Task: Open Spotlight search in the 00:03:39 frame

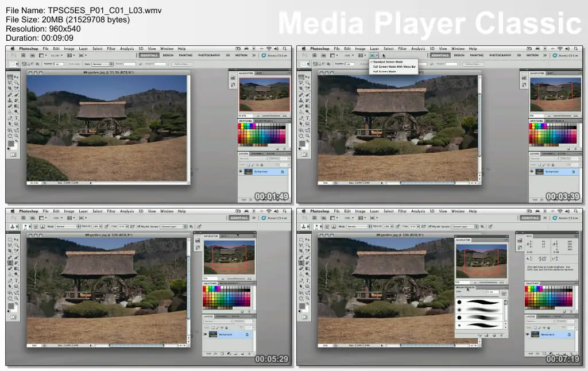Action: click(576, 48)
